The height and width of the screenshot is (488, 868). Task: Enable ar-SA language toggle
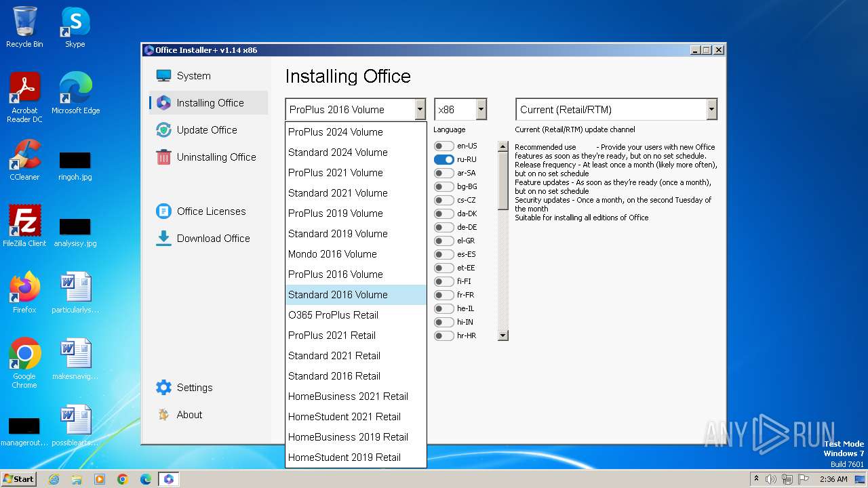444,173
